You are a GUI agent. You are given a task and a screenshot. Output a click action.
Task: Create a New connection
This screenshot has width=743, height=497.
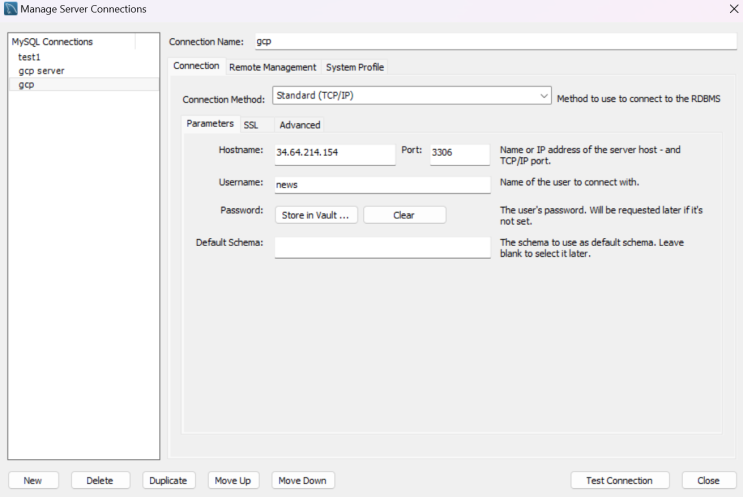[x=33, y=480]
